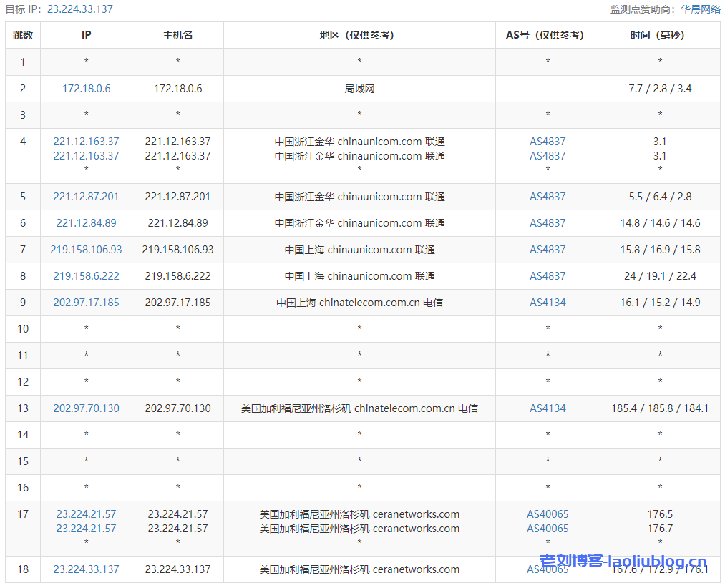Viewport: 725px width, 588px height.
Task: Click the final destination IP 23.224.33.137 link
Action: (86, 569)
